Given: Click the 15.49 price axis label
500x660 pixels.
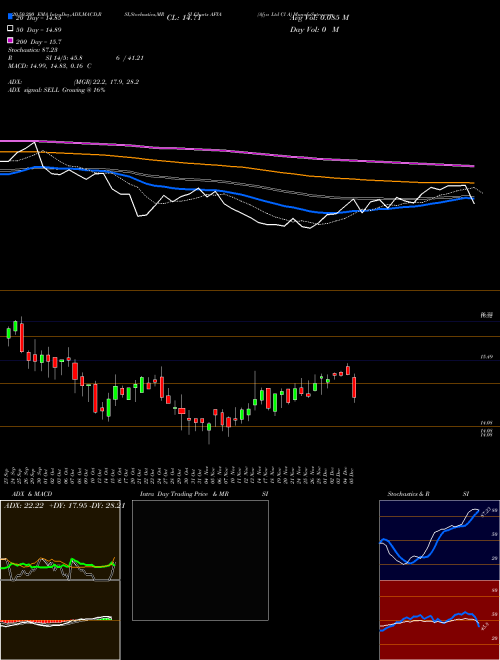Looking at the screenshot, I should pyautogui.click(x=487, y=357).
